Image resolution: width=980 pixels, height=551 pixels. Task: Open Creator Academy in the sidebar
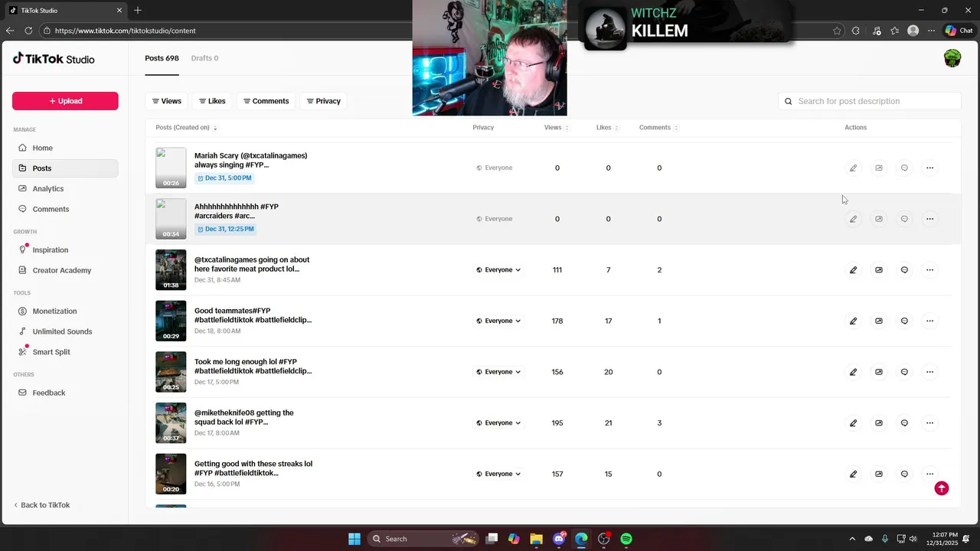(65, 270)
